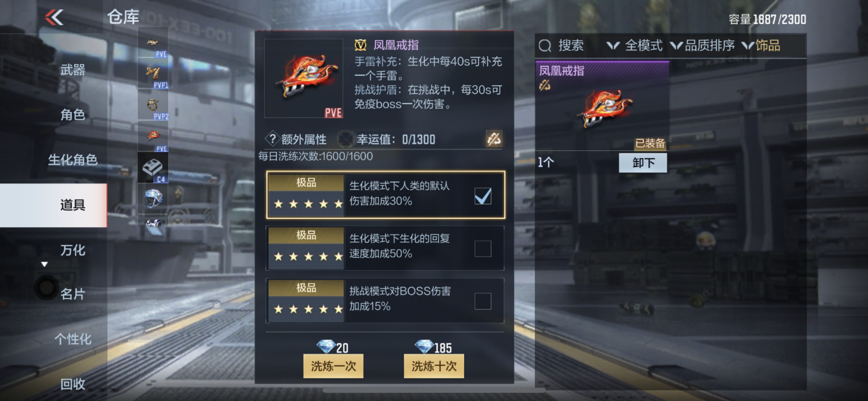Click the 卸下 unequip button
Viewport: 868px width, 401px height.
pos(643,162)
